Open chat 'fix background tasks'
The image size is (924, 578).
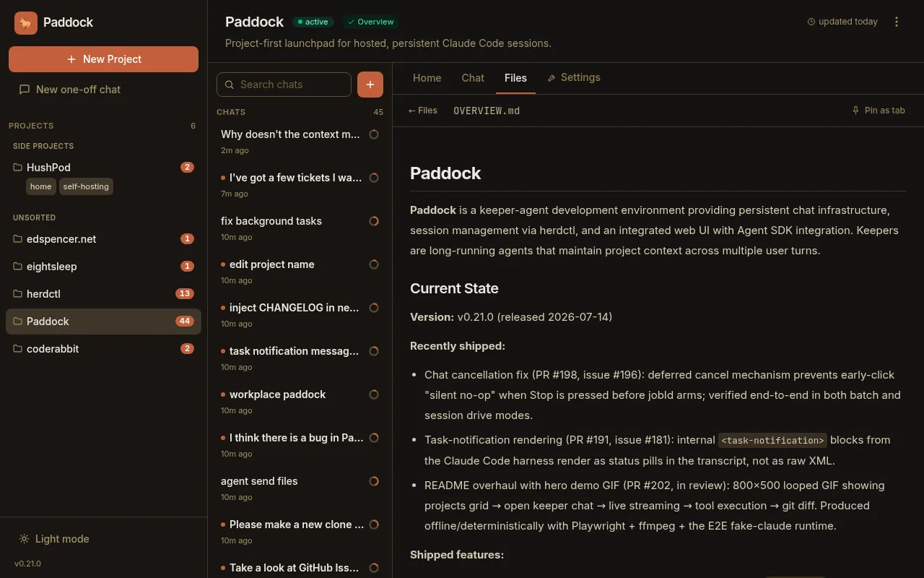coord(300,228)
